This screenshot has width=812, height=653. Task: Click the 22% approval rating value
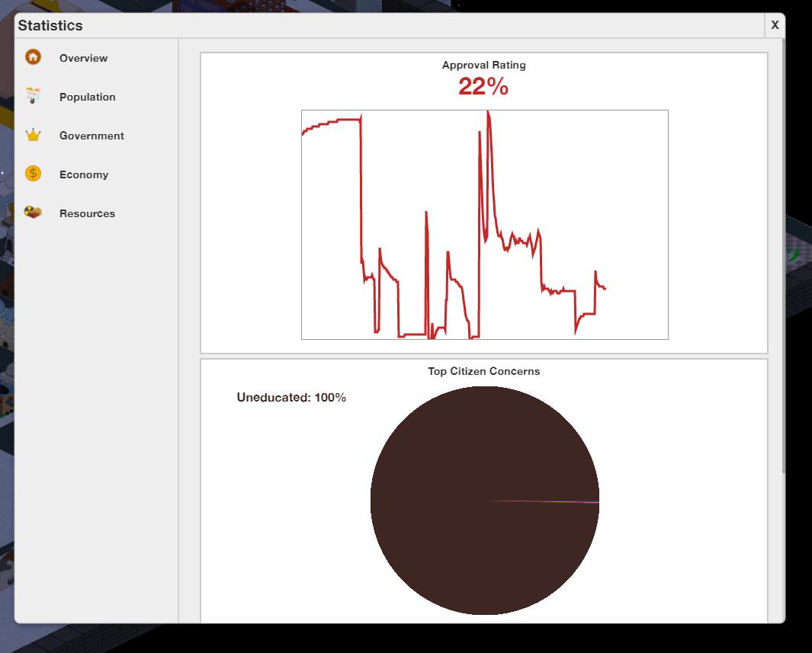click(483, 86)
